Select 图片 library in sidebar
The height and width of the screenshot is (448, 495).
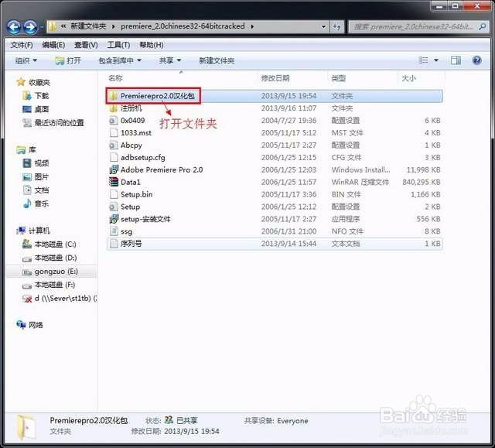42,176
